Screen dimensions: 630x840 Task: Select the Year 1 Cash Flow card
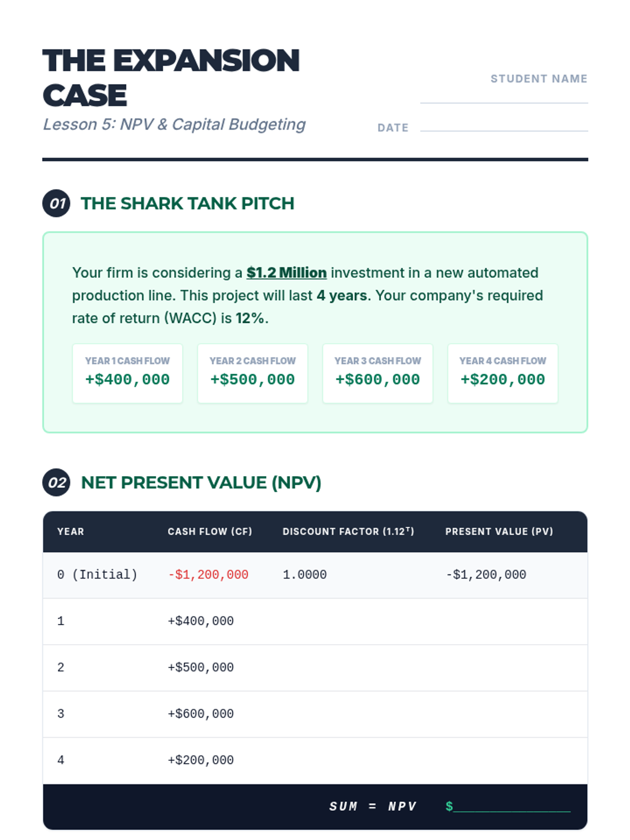128,373
